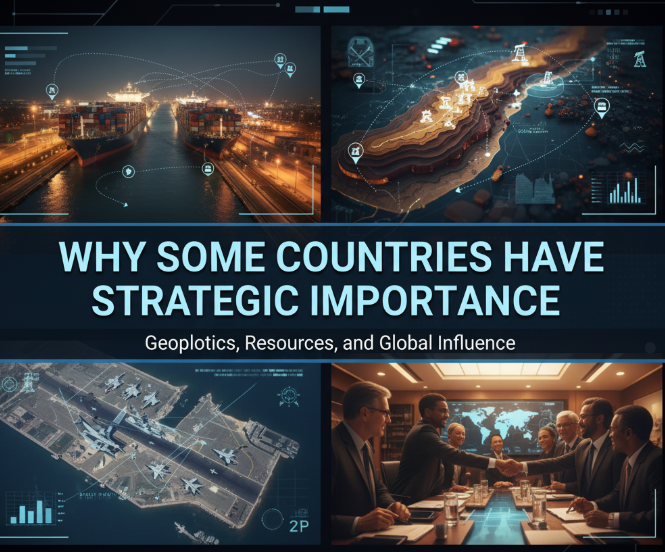Click the location pin at lower-left of resource map

[355, 153]
